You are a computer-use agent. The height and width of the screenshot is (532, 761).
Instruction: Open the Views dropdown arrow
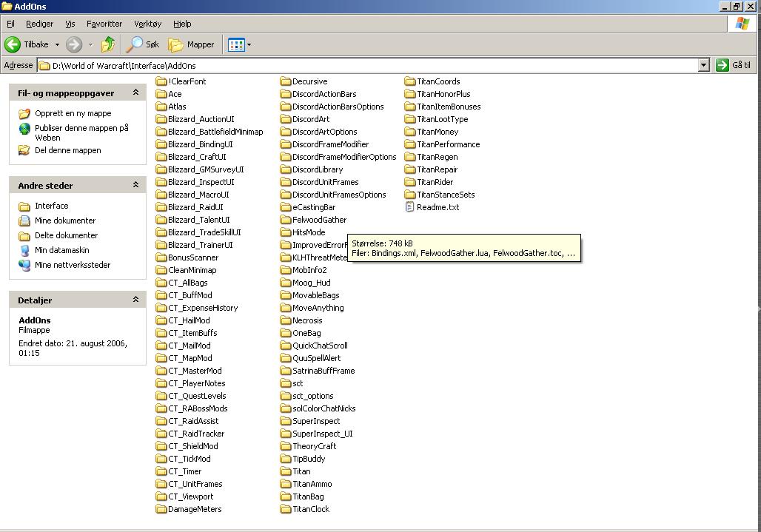(249, 44)
